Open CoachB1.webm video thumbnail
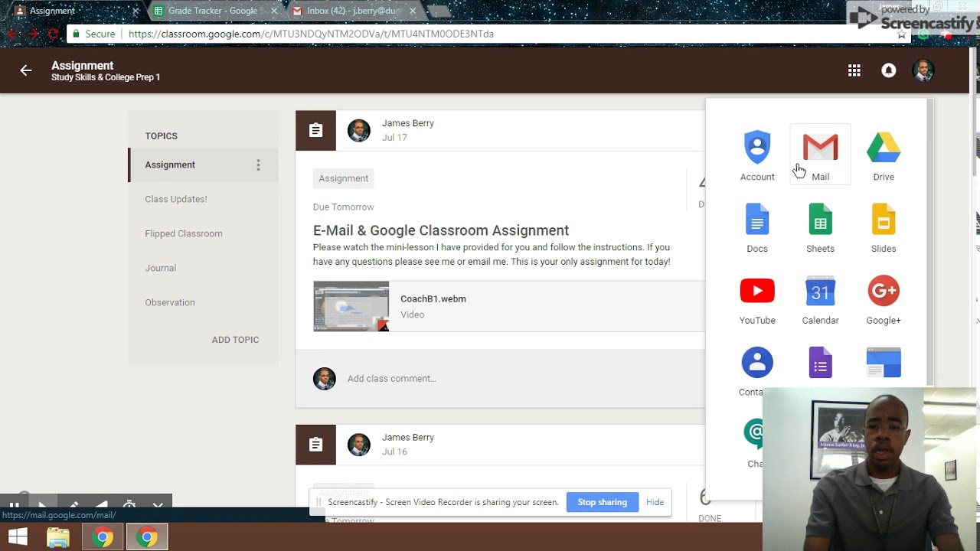 tap(351, 306)
